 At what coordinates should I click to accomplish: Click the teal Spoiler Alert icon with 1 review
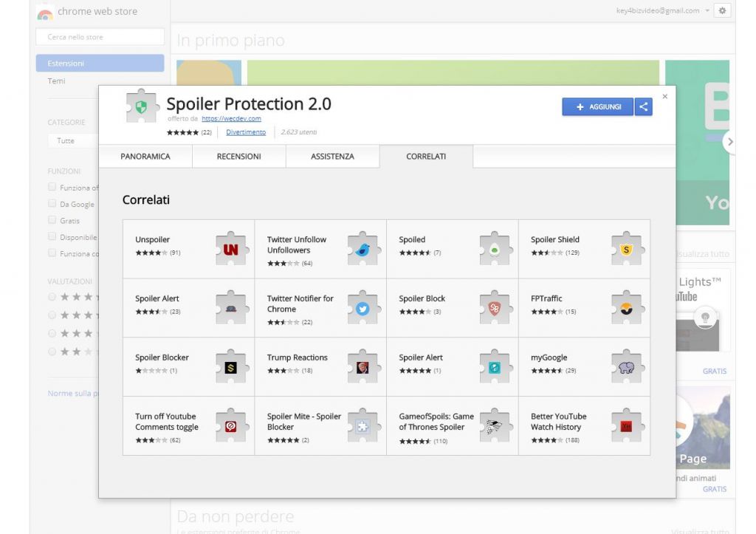click(x=495, y=367)
